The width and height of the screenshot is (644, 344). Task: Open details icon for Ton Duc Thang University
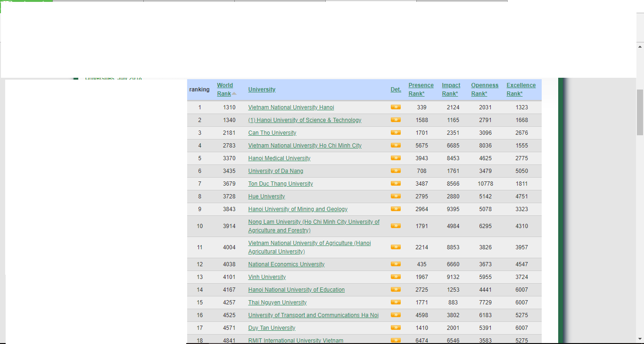(396, 183)
